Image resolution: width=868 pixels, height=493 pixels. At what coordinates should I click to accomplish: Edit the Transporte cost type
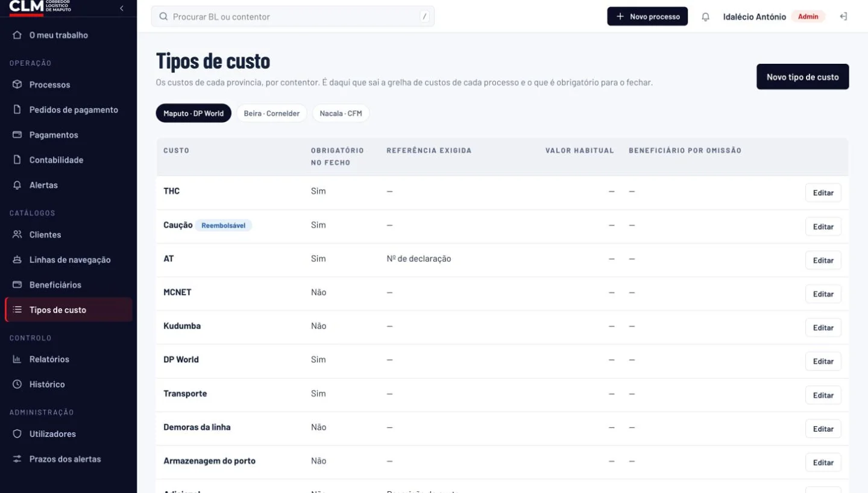coord(823,395)
